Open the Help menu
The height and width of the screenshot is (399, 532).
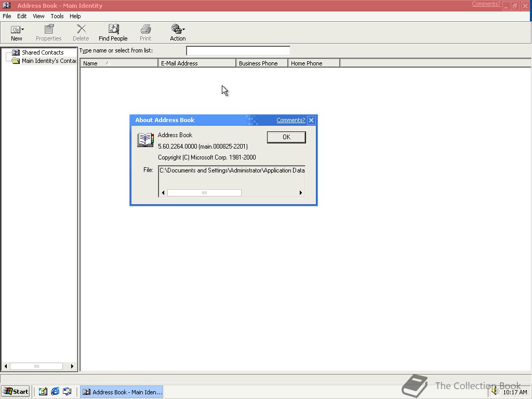coord(75,16)
